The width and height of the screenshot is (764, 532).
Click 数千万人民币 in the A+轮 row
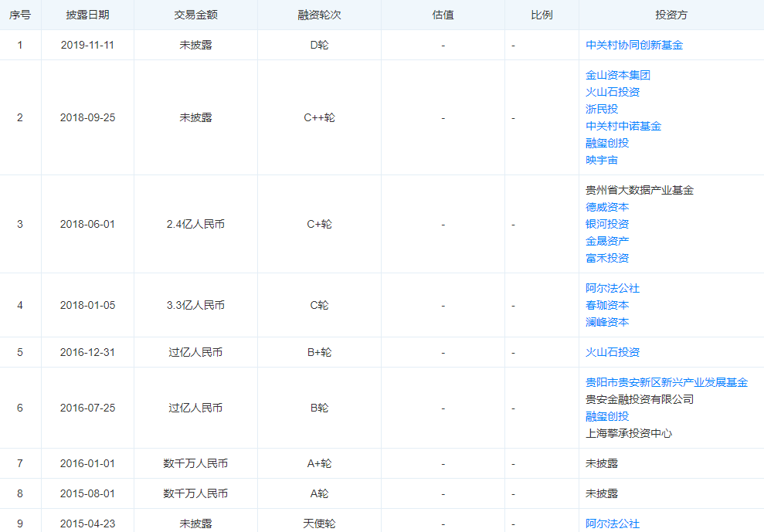click(196, 463)
